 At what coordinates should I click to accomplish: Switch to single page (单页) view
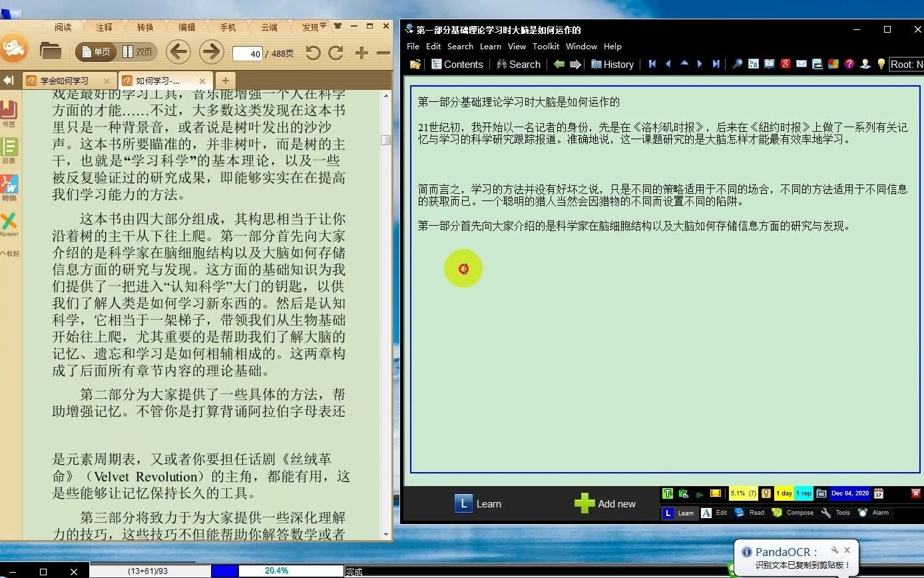tap(97, 52)
